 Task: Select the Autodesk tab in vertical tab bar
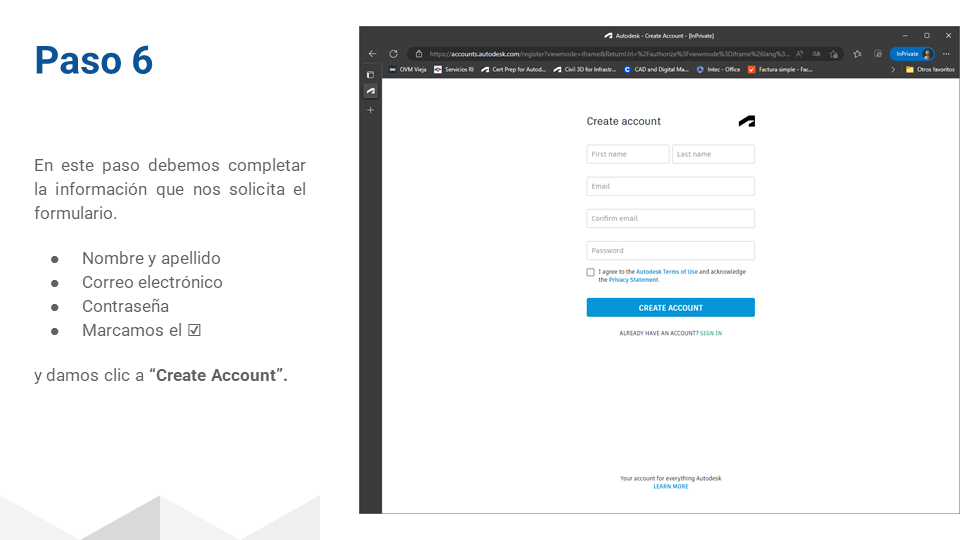coord(370,91)
